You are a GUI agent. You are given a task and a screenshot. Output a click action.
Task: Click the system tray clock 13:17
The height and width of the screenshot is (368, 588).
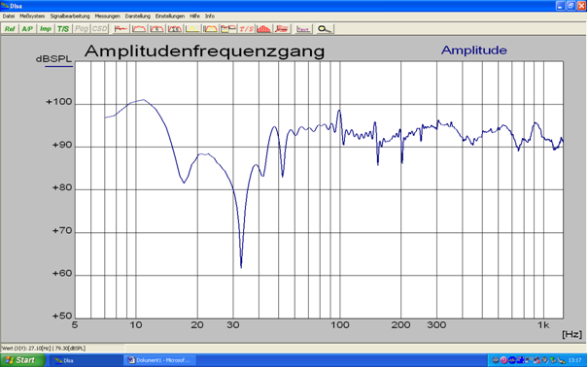click(574, 360)
